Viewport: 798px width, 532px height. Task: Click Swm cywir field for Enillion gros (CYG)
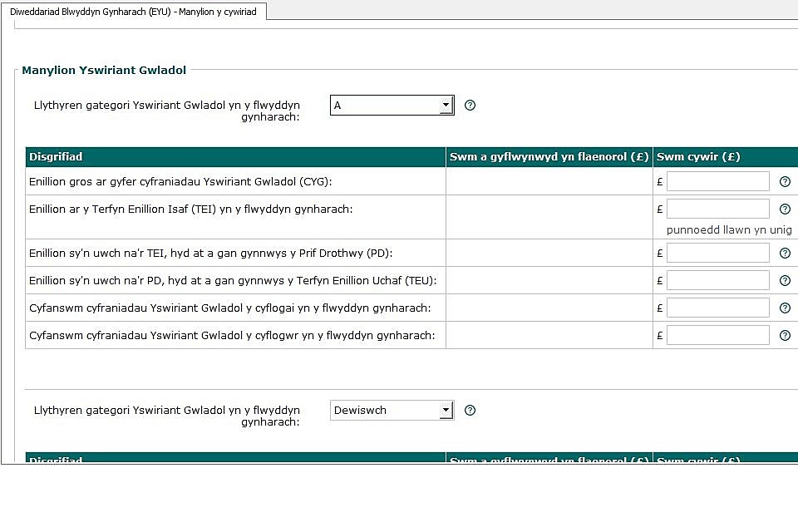point(717,182)
